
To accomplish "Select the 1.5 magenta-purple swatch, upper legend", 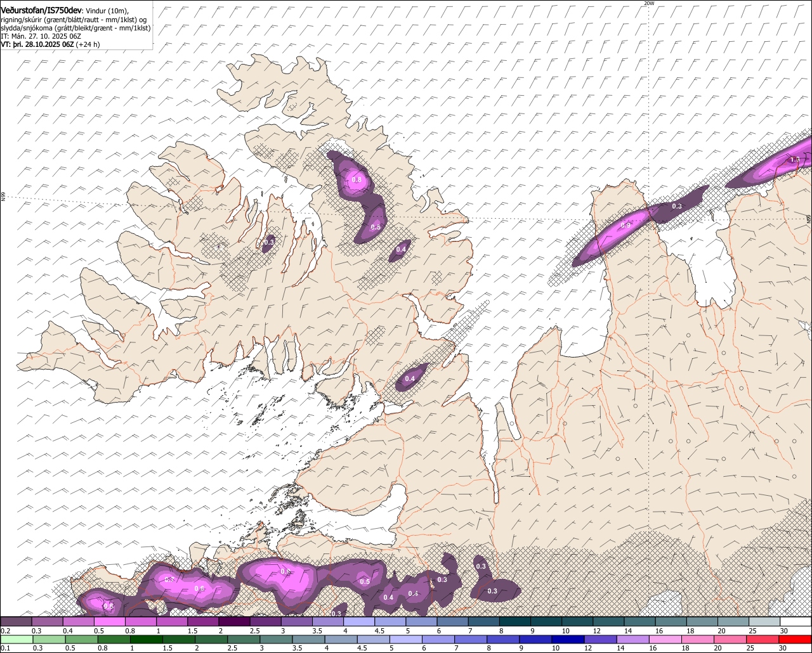I will [x=203, y=622].
